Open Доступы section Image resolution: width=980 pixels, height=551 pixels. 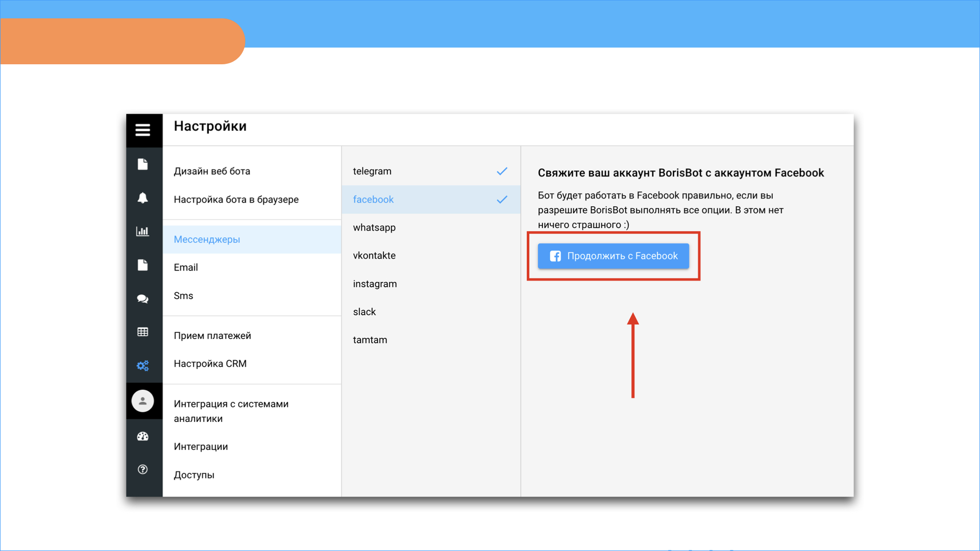(252, 475)
